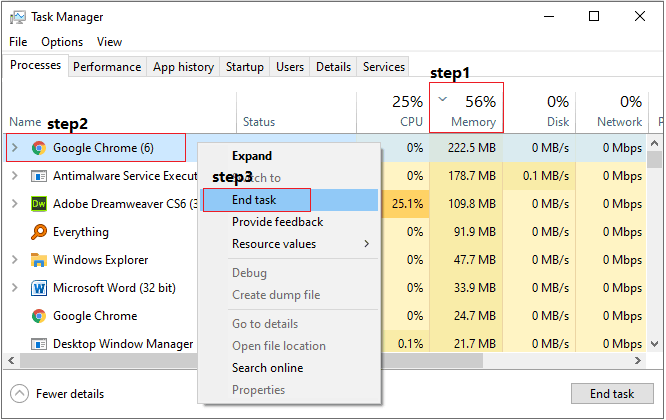Switch to the Performance tab
Image resolution: width=666 pixels, height=420 pixels.
click(107, 67)
